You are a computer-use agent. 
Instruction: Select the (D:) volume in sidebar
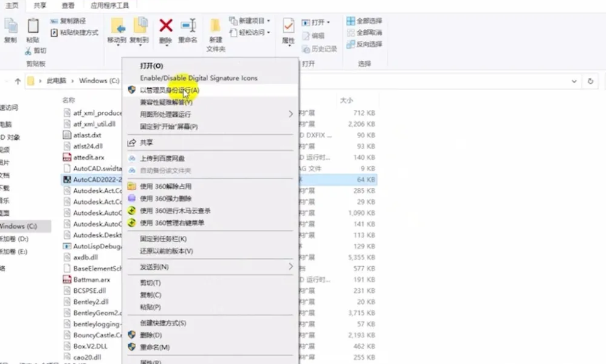point(15,239)
